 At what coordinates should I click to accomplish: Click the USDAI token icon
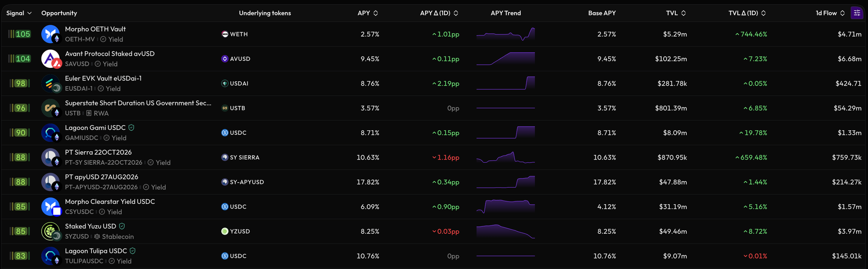(x=225, y=83)
